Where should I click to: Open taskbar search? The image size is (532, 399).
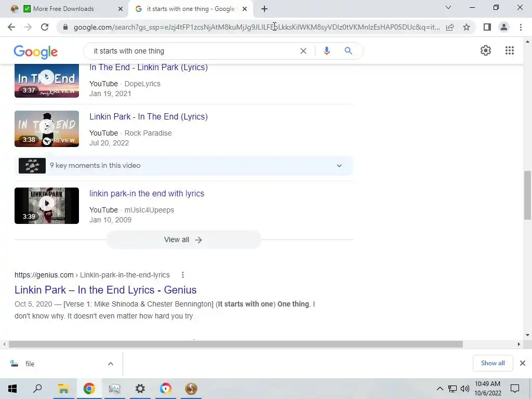37,389
